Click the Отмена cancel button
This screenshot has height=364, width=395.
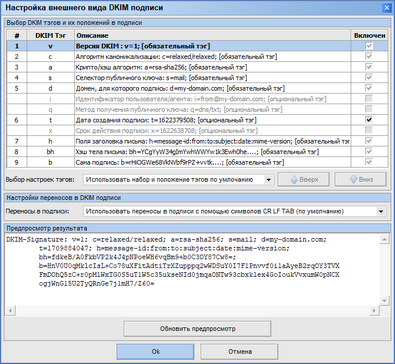(x=239, y=352)
